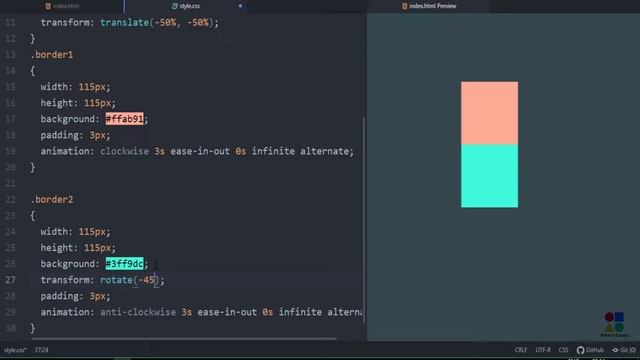
Task: Click the .border2 selector
Action: [52, 200]
